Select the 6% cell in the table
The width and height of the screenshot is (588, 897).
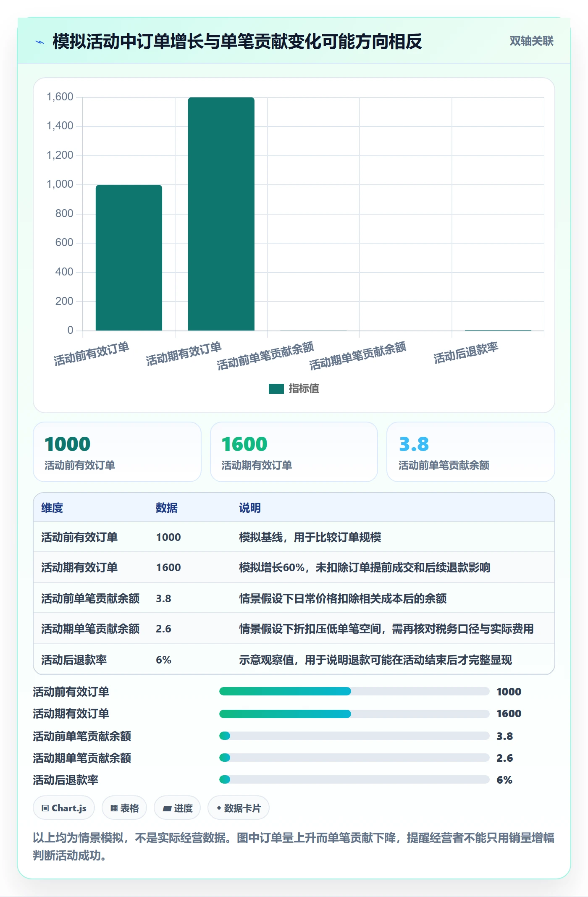163,660
